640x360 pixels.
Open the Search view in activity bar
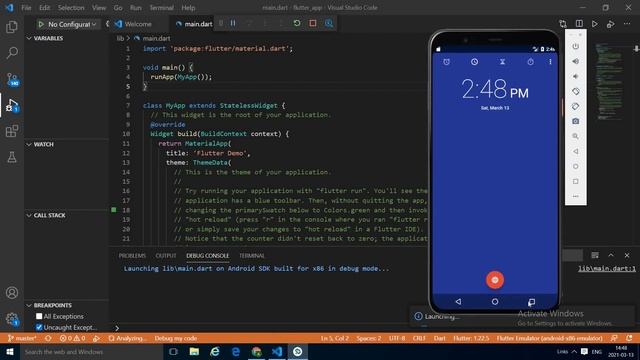[12, 52]
